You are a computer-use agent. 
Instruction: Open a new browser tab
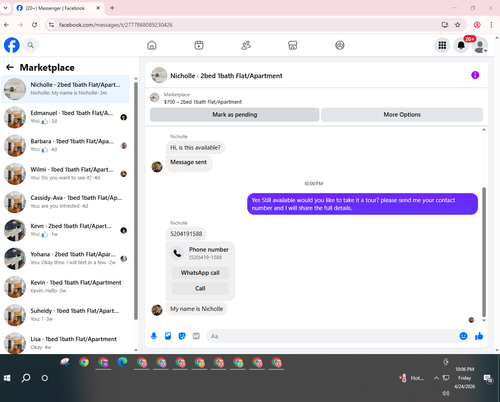(x=112, y=8)
